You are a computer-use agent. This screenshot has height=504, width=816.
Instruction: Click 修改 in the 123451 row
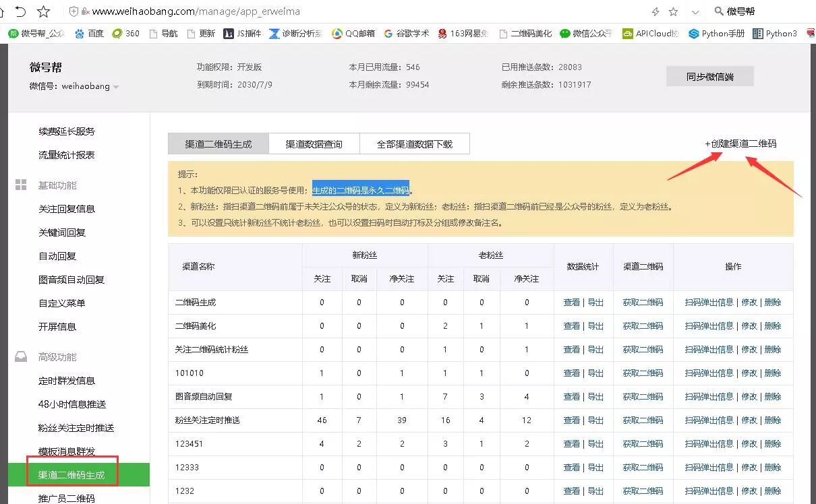[x=749, y=444]
